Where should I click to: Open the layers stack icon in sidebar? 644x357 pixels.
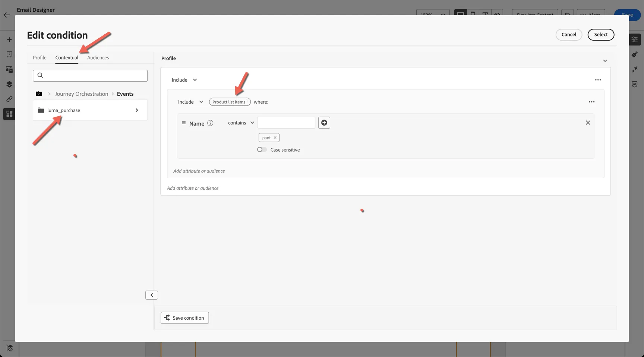9,84
